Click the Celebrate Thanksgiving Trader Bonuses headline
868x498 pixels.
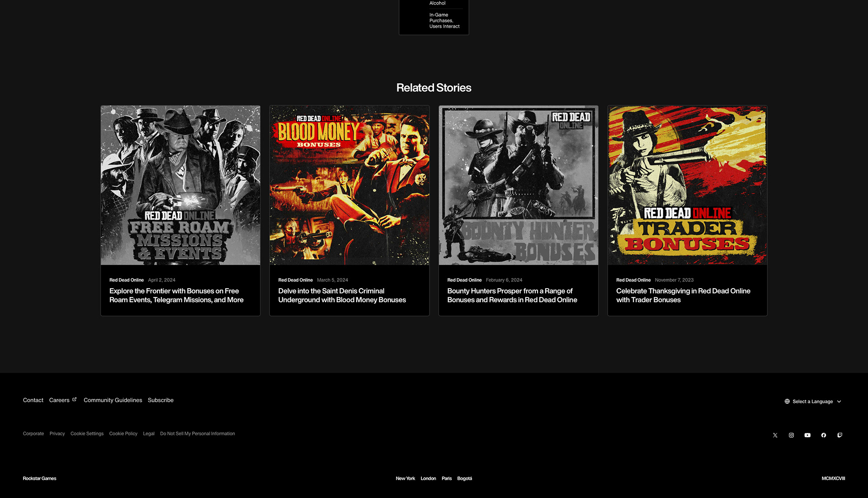(x=683, y=295)
